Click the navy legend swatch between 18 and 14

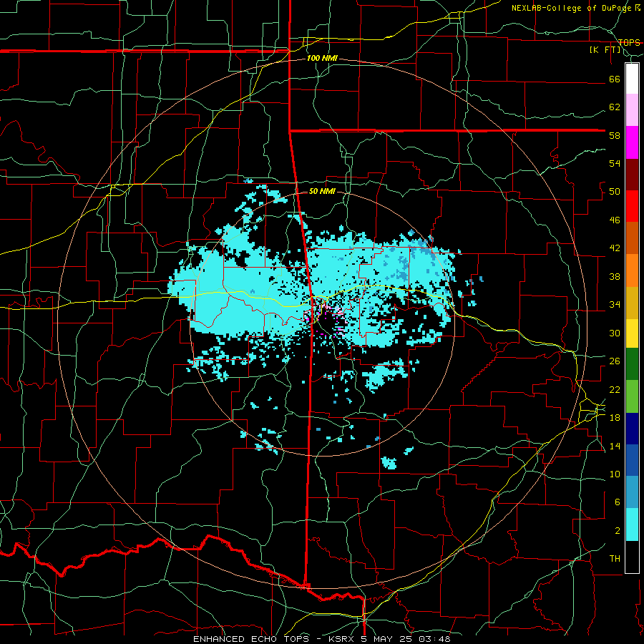tap(632, 429)
